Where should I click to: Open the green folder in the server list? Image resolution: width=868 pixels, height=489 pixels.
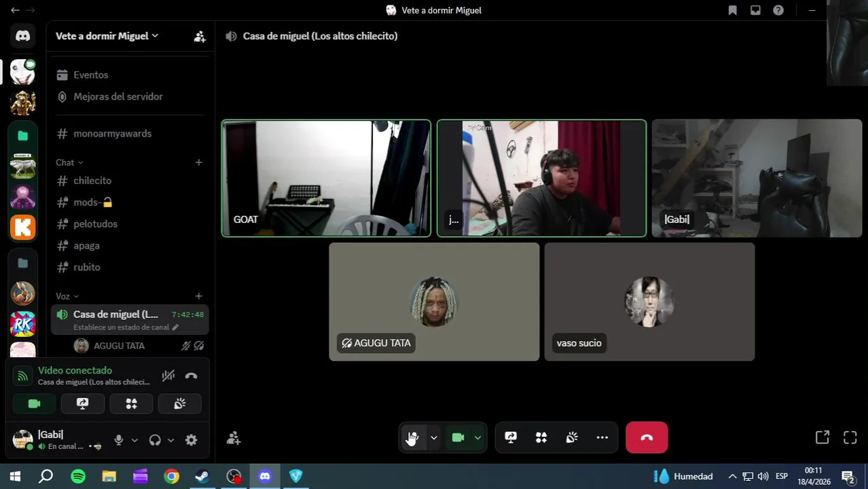(23, 136)
